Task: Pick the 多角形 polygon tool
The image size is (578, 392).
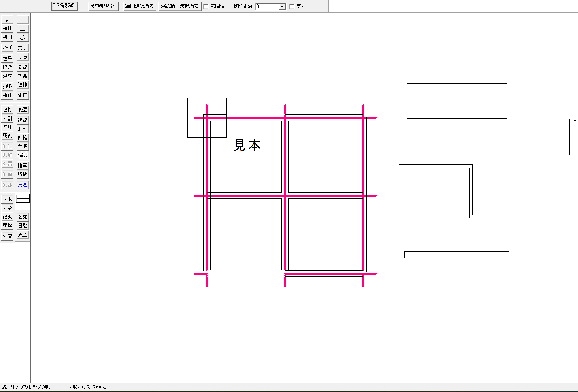Action: click(7, 86)
